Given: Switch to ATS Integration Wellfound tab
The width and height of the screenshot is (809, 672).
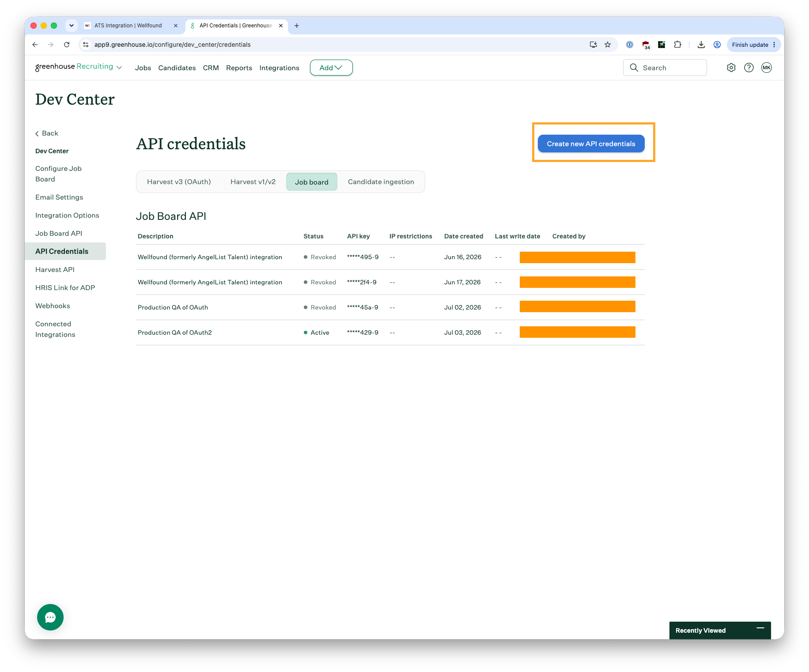Looking at the screenshot, I should tap(128, 26).
